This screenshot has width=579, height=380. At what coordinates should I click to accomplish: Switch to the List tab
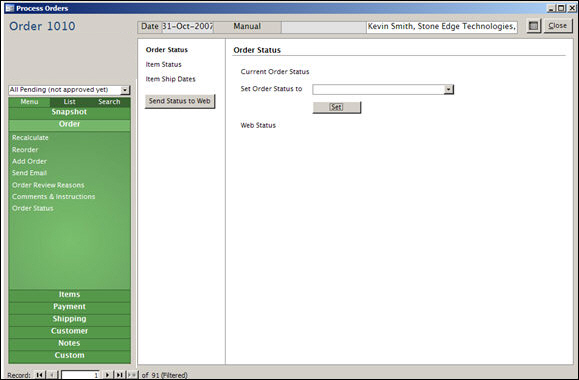(69, 102)
